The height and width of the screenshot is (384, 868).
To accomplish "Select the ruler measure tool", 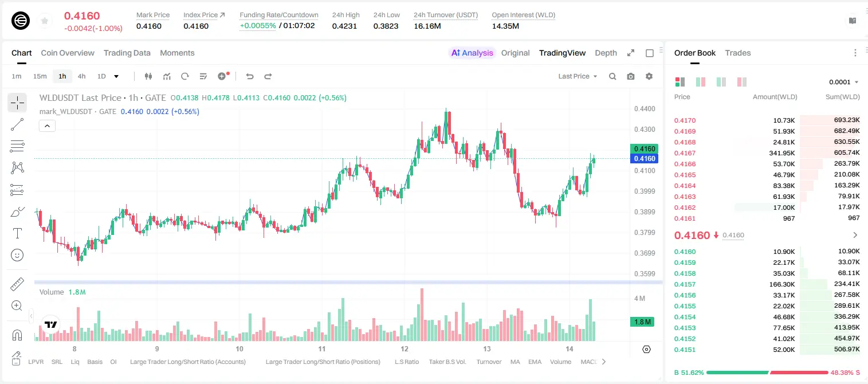I will (17, 284).
